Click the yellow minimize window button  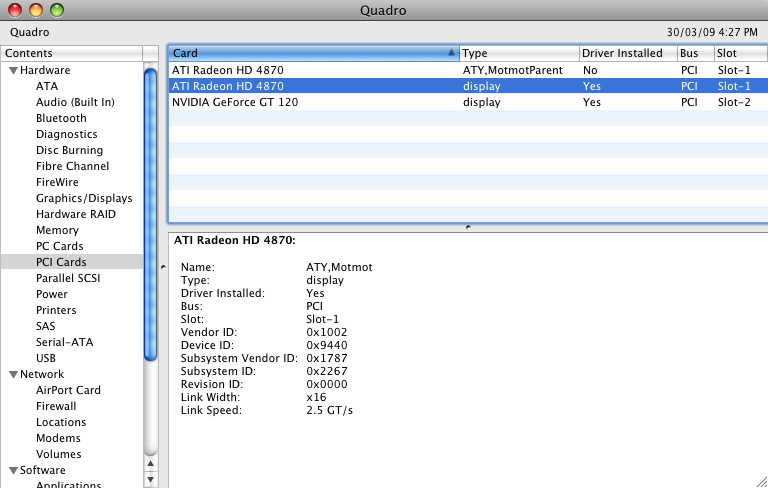point(36,10)
